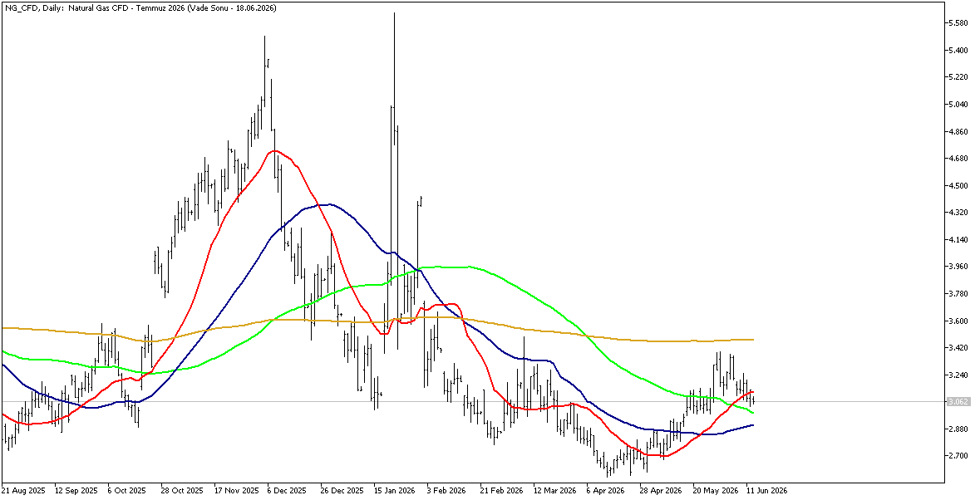Select the 20 May 2026 date label
The height and width of the screenshot is (500, 980).
tap(714, 491)
